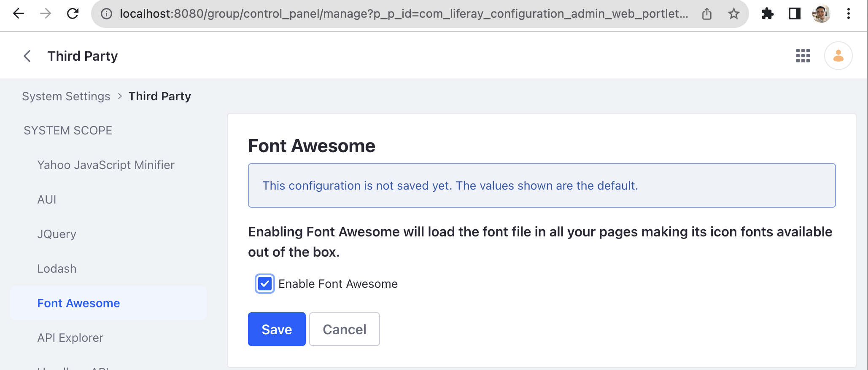Image resolution: width=868 pixels, height=370 pixels.
Task: Click the Save button
Action: point(277,329)
